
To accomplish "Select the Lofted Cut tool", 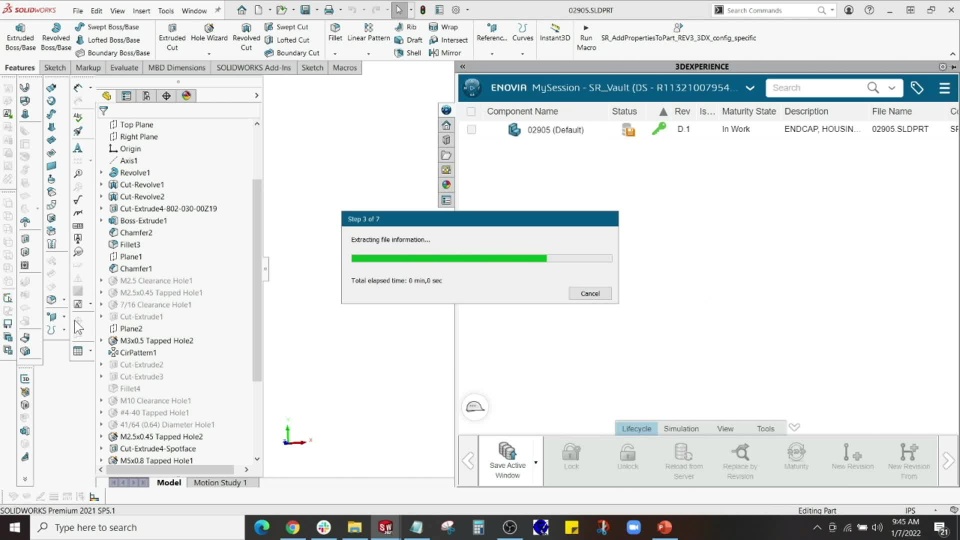I will [x=287, y=40].
